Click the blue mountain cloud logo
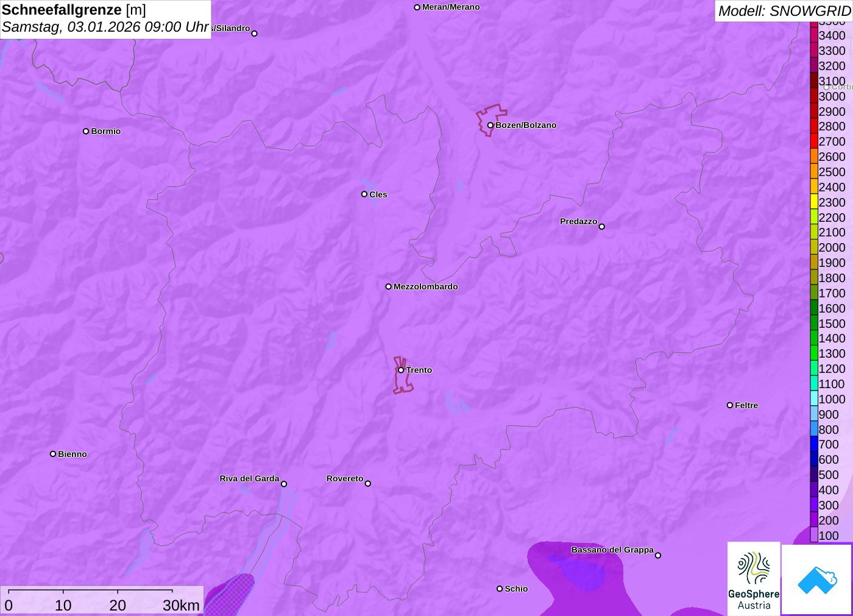 [x=817, y=579]
